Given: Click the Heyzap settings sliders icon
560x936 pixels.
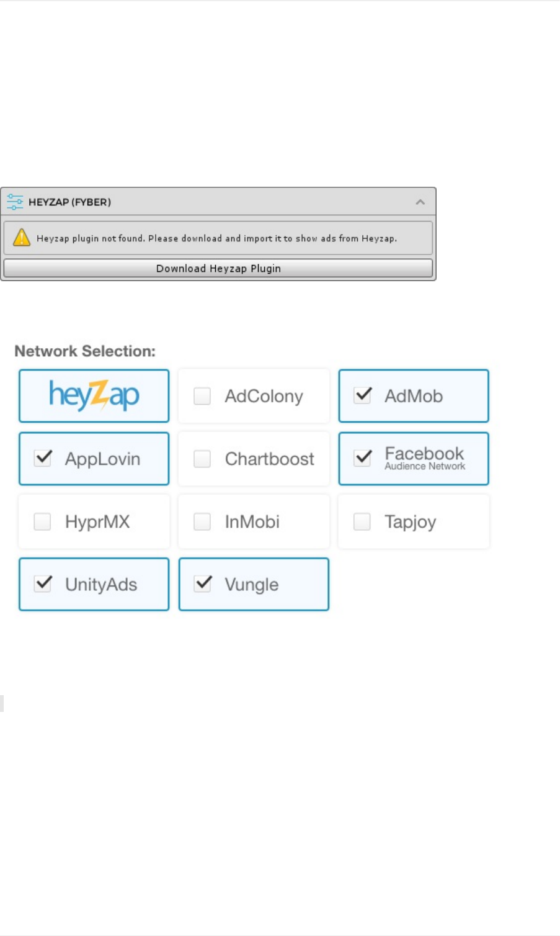Looking at the screenshot, I should [x=14, y=202].
